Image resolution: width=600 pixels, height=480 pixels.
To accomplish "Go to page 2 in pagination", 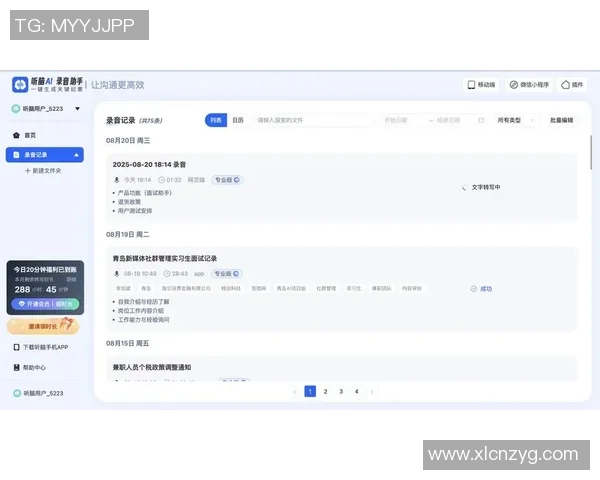I will pyautogui.click(x=325, y=391).
